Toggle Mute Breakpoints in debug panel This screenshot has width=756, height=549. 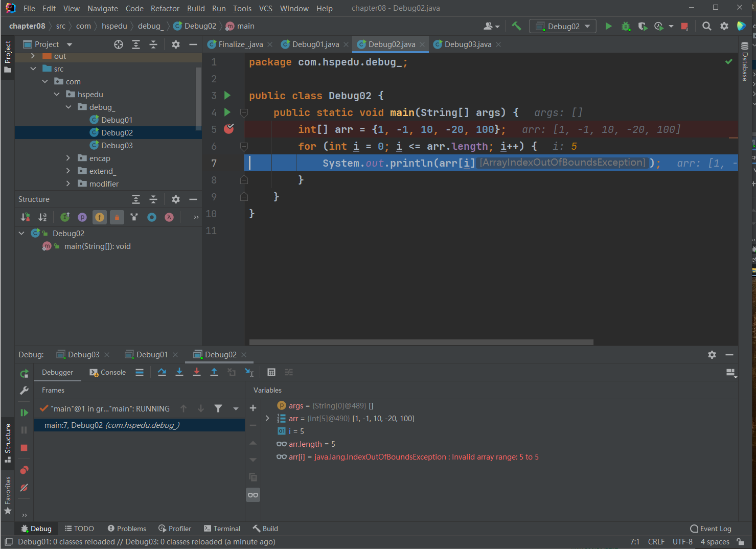(x=24, y=488)
